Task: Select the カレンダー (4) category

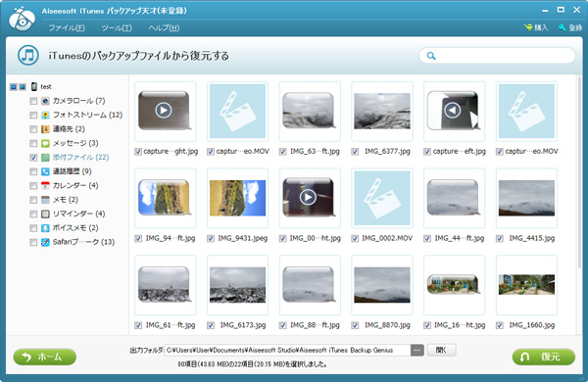Action: coord(75,185)
